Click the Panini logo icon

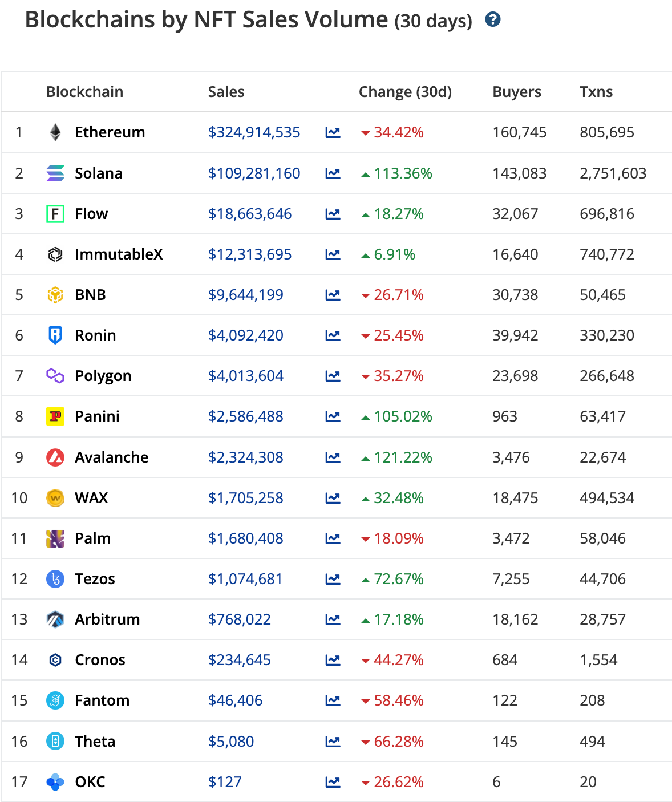pos(55,416)
